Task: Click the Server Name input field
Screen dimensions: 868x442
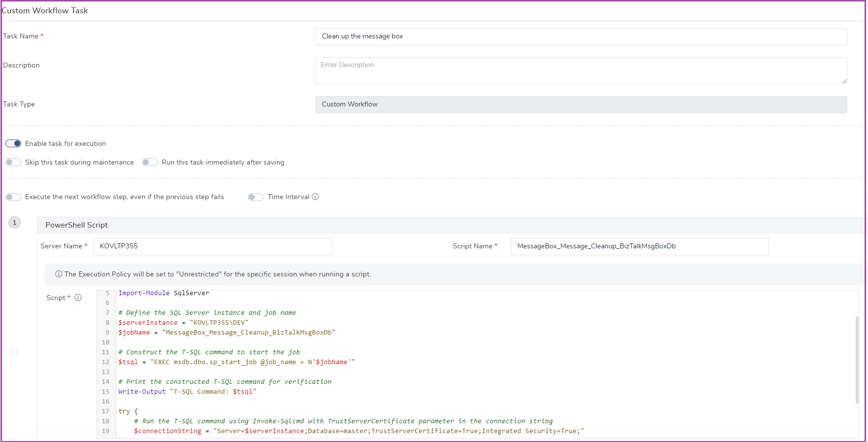Action: coord(213,246)
